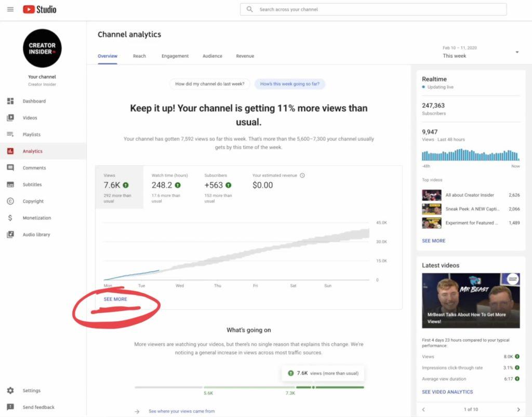532x417 pixels.
Task: Click the 7.6K marker on views range bar
Action: (313, 387)
